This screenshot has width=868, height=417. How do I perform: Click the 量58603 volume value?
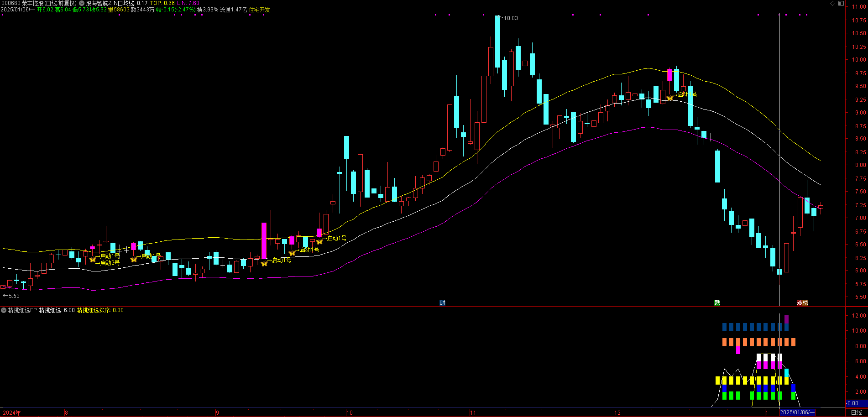[x=119, y=10]
